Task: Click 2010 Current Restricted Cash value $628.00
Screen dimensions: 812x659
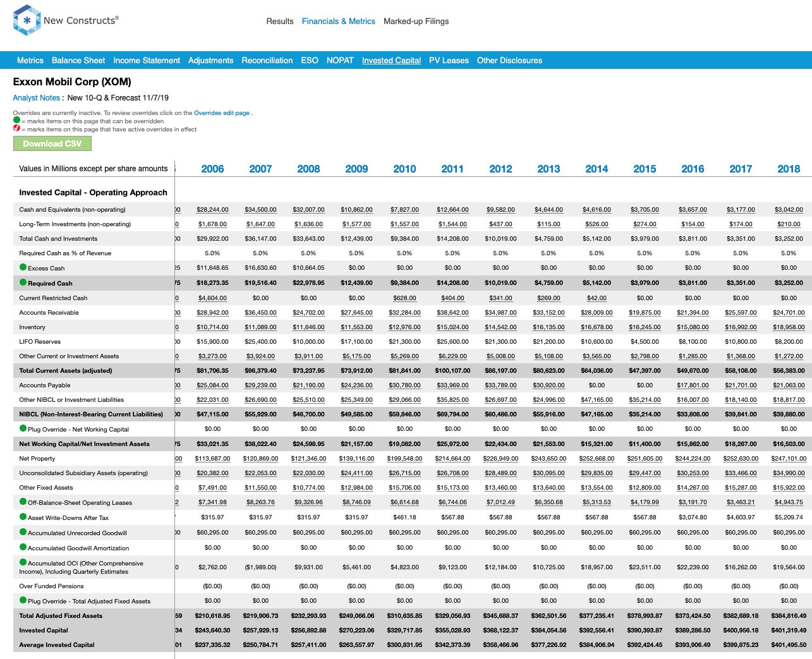Action: 404,298
